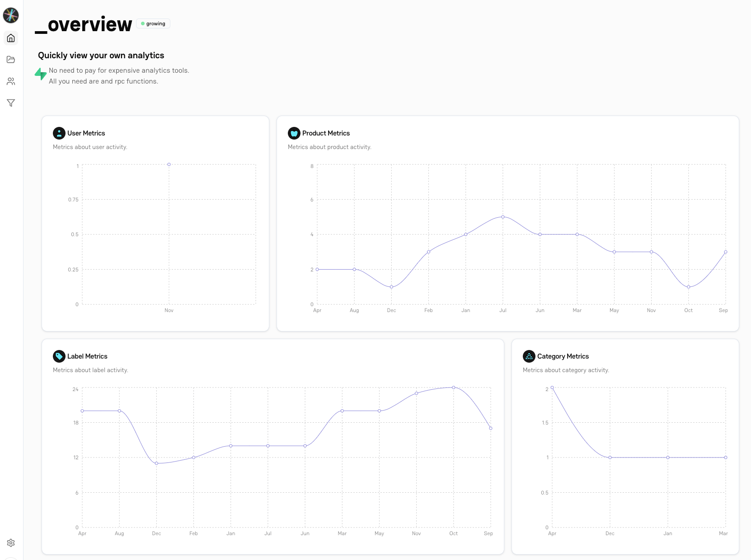The width and height of the screenshot is (751, 560).
Task: Open Settings via the gear icon
Action: pyautogui.click(x=11, y=543)
